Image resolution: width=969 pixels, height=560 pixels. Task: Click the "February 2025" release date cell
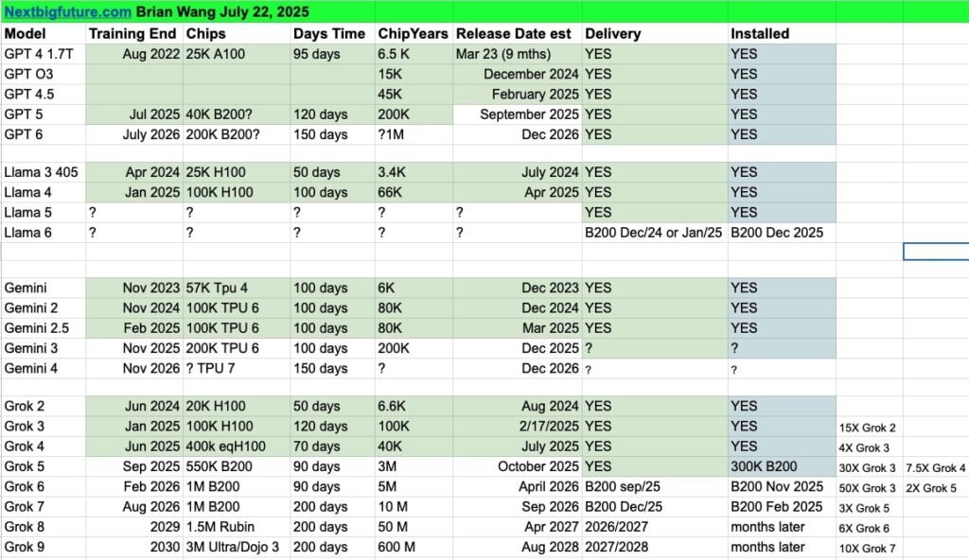pos(518,94)
